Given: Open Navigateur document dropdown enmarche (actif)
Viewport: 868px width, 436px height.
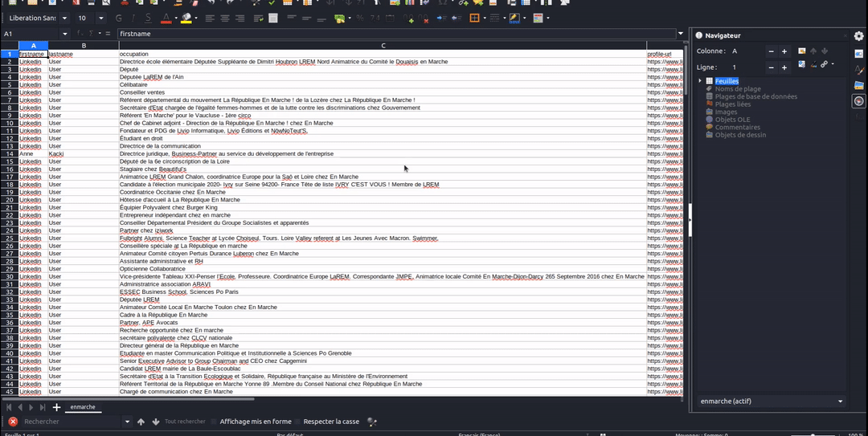Looking at the screenshot, I should point(772,401).
